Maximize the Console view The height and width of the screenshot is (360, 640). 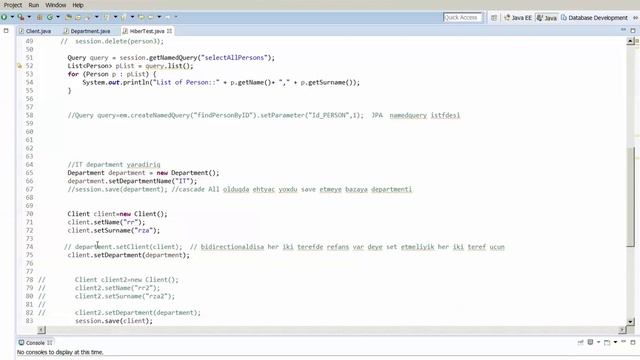click(633, 342)
